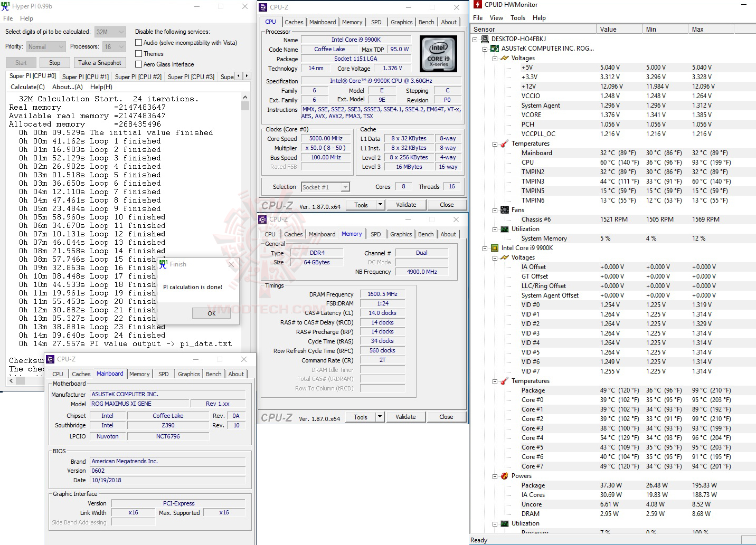Check the Themes checkbox in Hyper PI
The height and width of the screenshot is (545, 756).
pyautogui.click(x=138, y=53)
